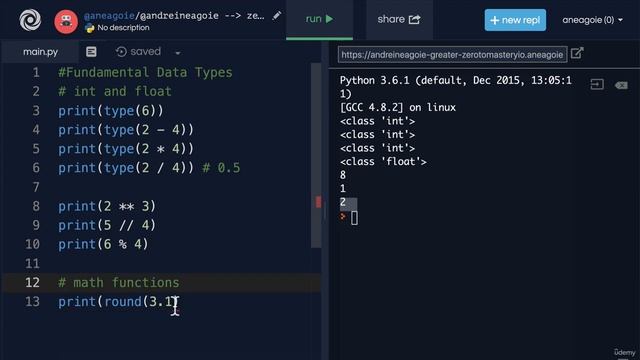Run the code with the run button
This screenshot has height=360, width=640.
coord(319,19)
